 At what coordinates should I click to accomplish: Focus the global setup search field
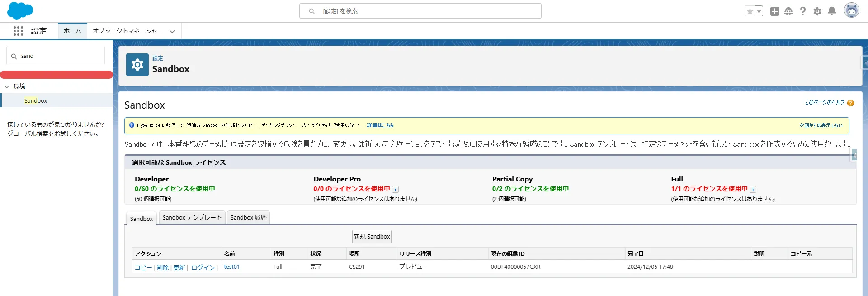420,11
